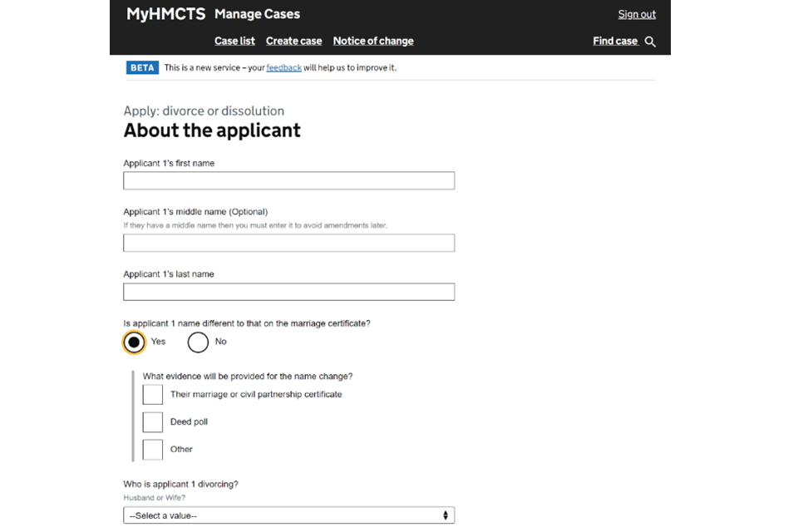
Task: Click the BETA tag badge
Action: pos(142,67)
